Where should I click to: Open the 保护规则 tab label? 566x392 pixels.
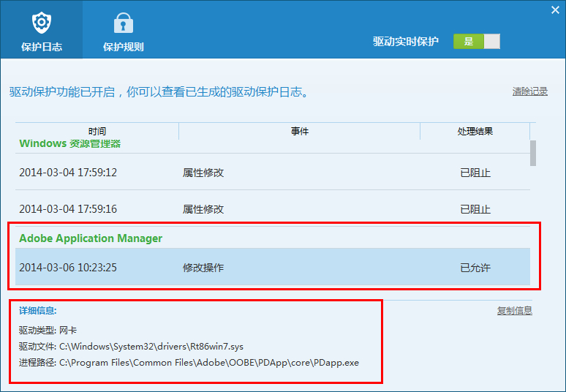pyautogui.click(x=124, y=47)
